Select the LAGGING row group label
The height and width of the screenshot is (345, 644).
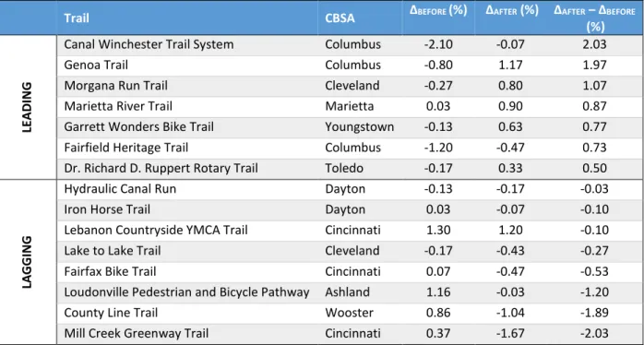tap(27, 262)
